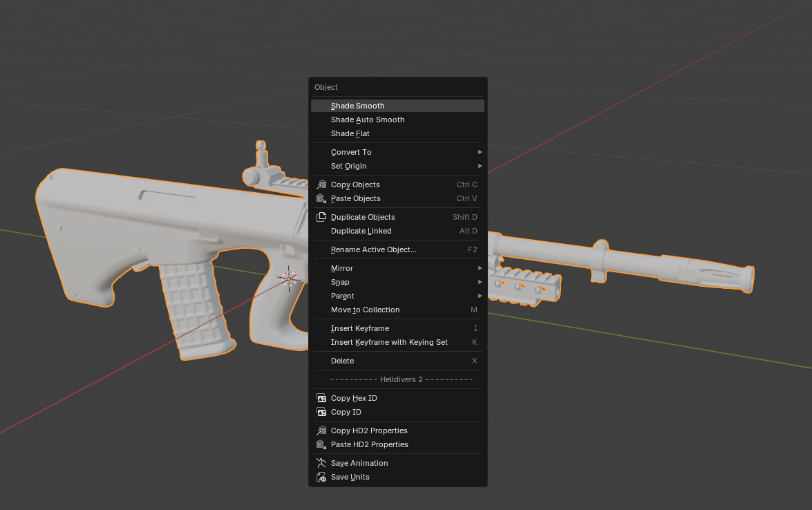Apply Shade Flat to the object
Screen dimensions: 812x510
click(x=350, y=133)
